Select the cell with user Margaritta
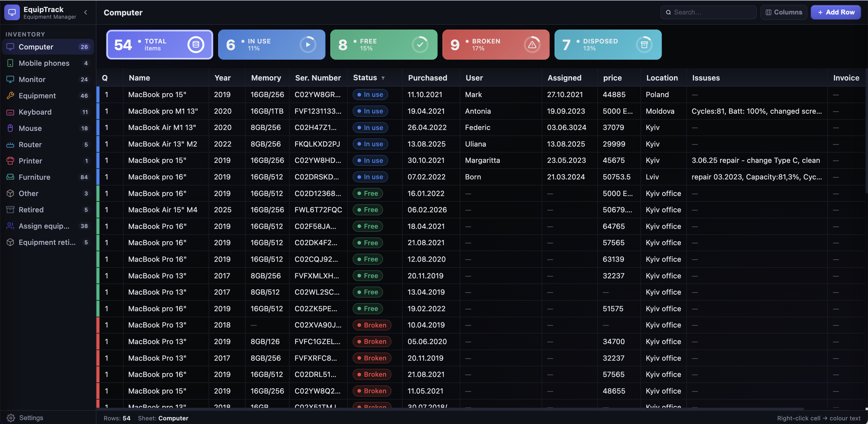The height and width of the screenshot is (424, 868). 501,160
